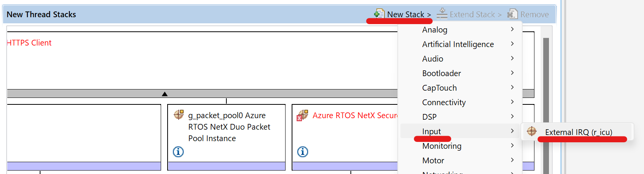
Task: Click the vertical scrollbar of the stacks pane
Action: coord(546,105)
